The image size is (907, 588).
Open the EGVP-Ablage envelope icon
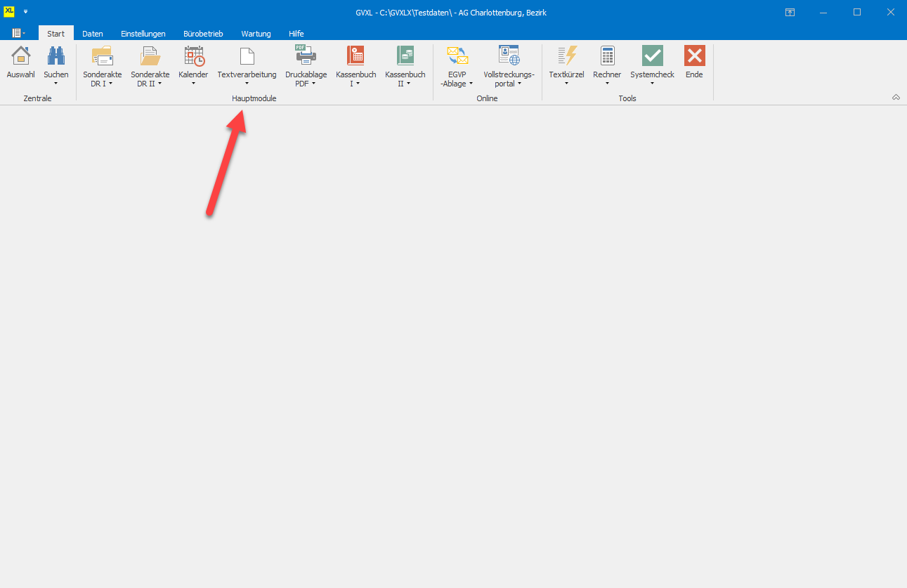(457, 56)
